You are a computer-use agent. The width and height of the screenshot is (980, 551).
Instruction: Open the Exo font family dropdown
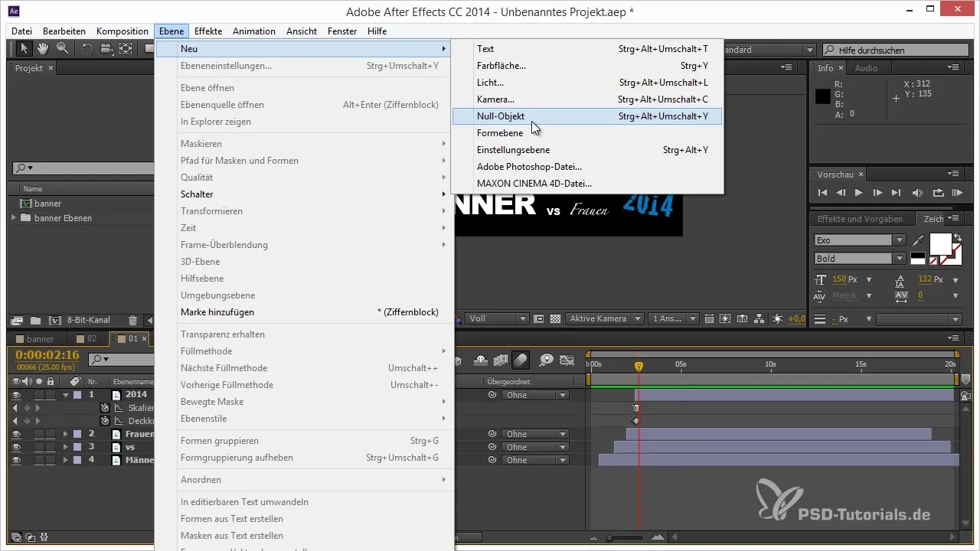(x=859, y=240)
